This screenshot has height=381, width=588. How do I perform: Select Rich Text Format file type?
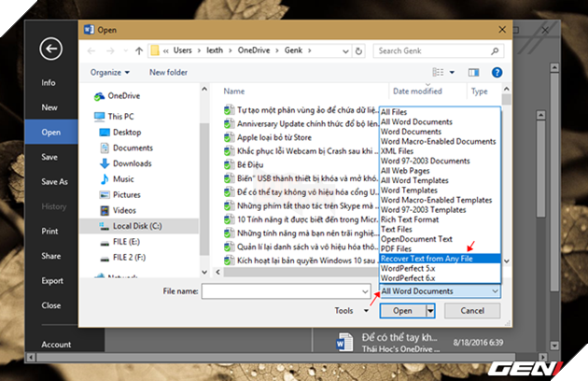coord(411,220)
